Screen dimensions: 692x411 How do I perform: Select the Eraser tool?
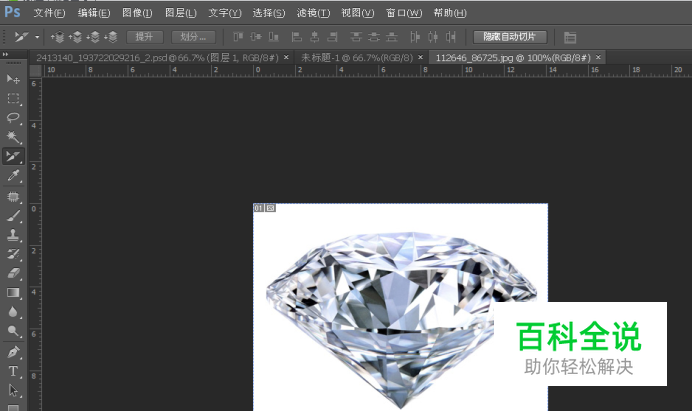coord(13,273)
